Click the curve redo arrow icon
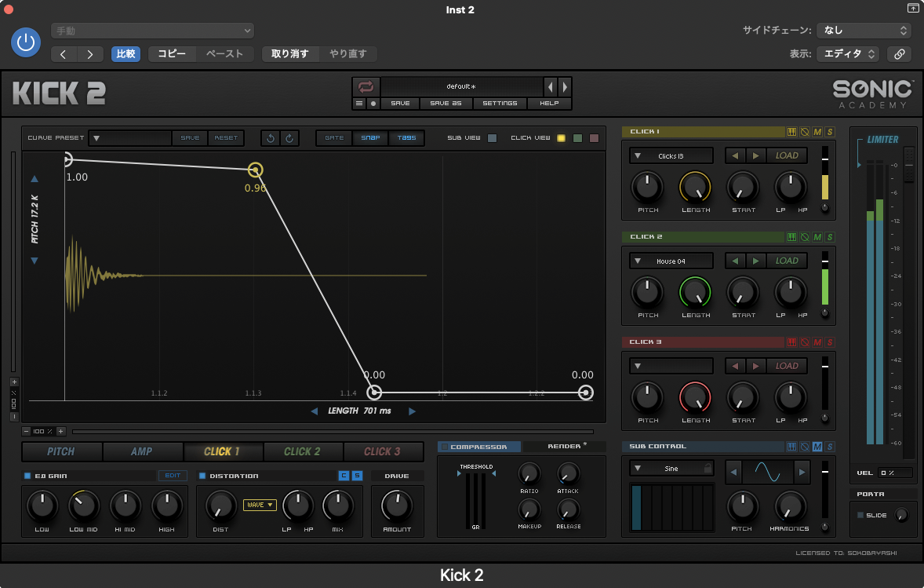924x588 pixels. click(289, 138)
